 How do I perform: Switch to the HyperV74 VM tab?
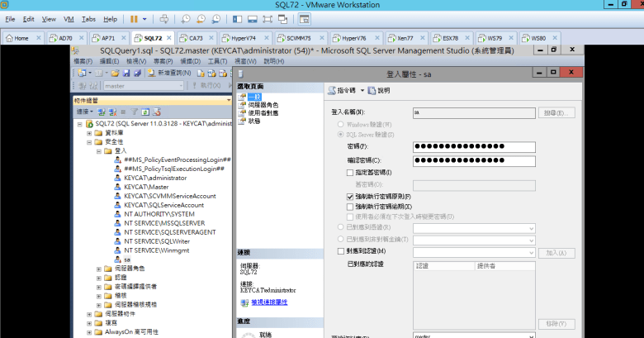tap(239, 38)
